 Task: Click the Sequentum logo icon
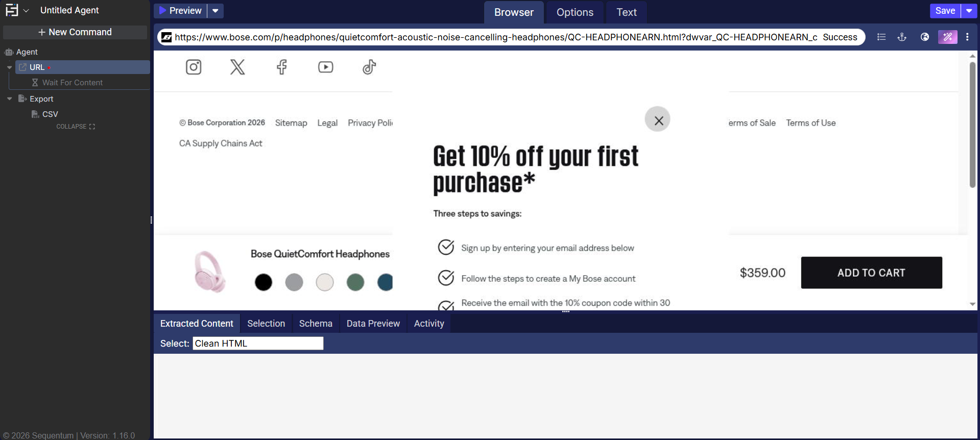coord(11,10)
